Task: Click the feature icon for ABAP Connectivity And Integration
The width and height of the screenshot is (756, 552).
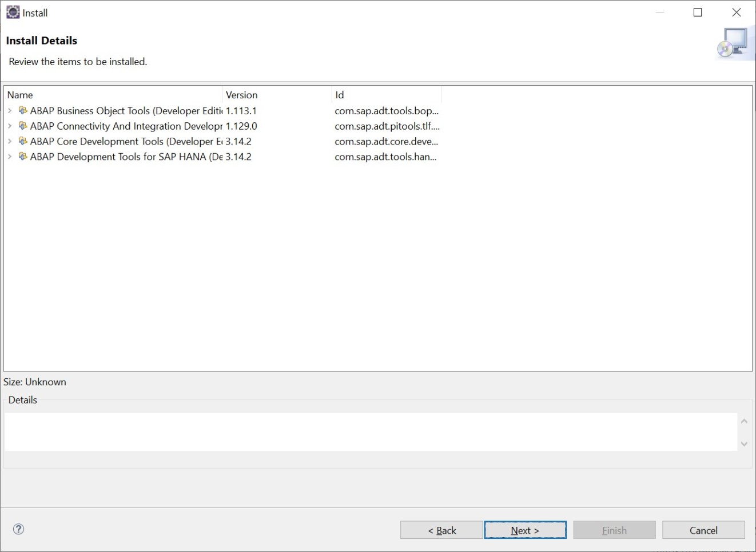Action: (x=23, y=126)
